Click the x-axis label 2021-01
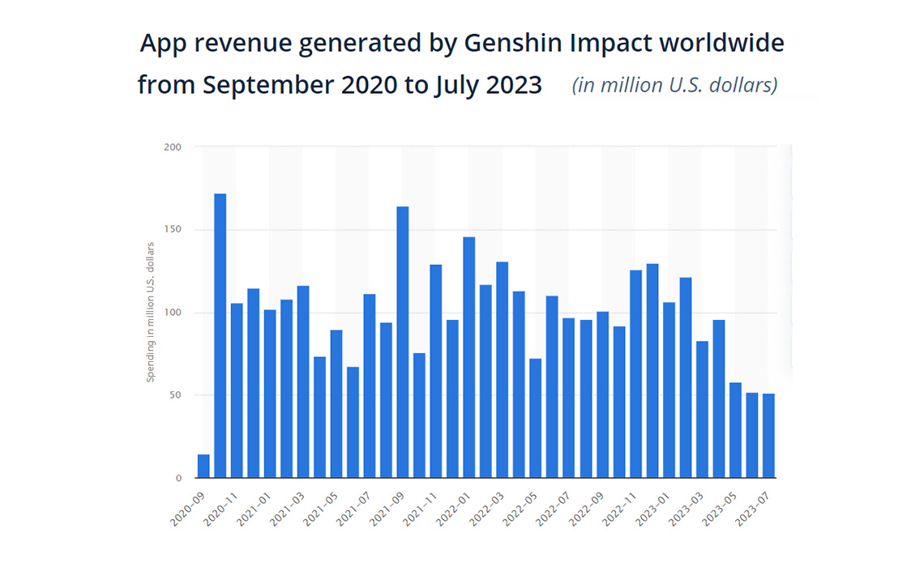924x567 pixels. point(254,509)
